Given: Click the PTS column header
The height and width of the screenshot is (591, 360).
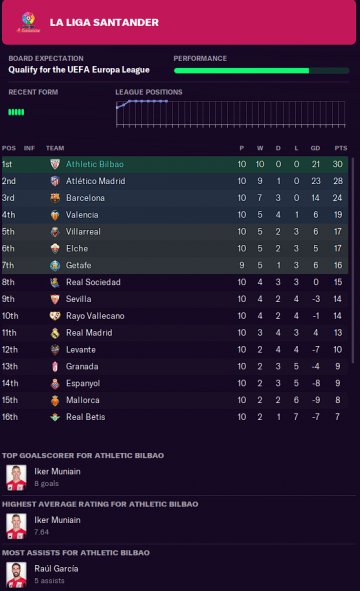Looking at the screenshot, I should [x=341, y=148].
